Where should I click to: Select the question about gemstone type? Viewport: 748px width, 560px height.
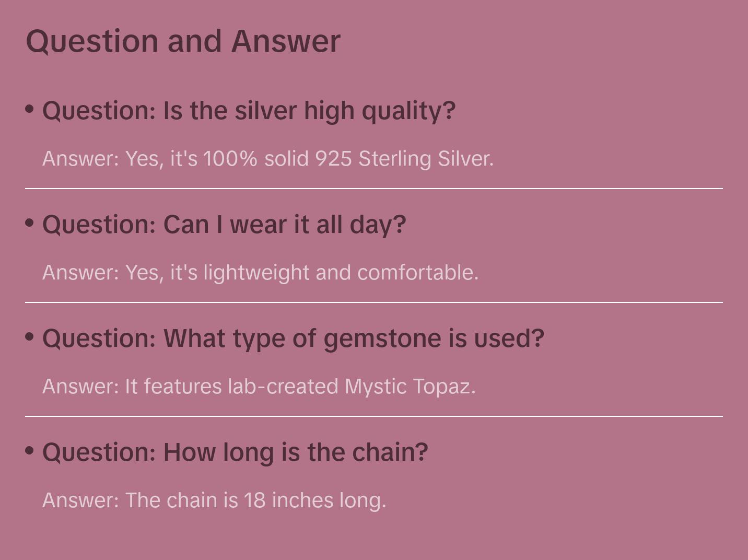tap(293, 339)
